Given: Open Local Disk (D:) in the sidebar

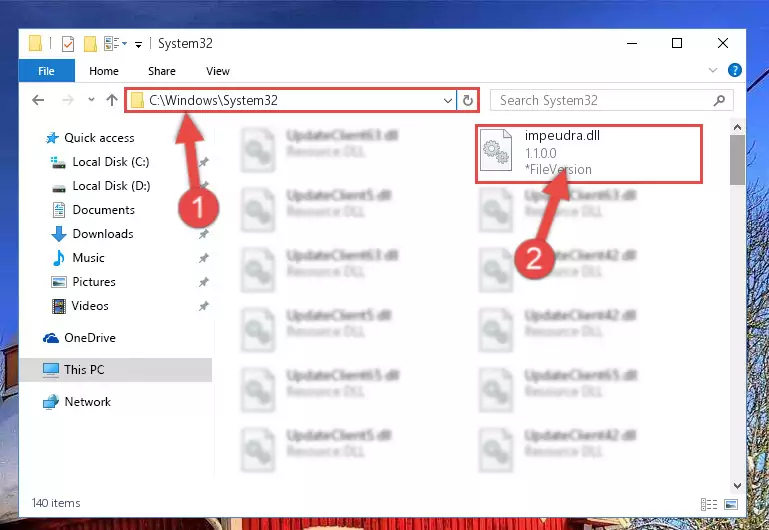Looking at the screenshot, I should (111, 186).
